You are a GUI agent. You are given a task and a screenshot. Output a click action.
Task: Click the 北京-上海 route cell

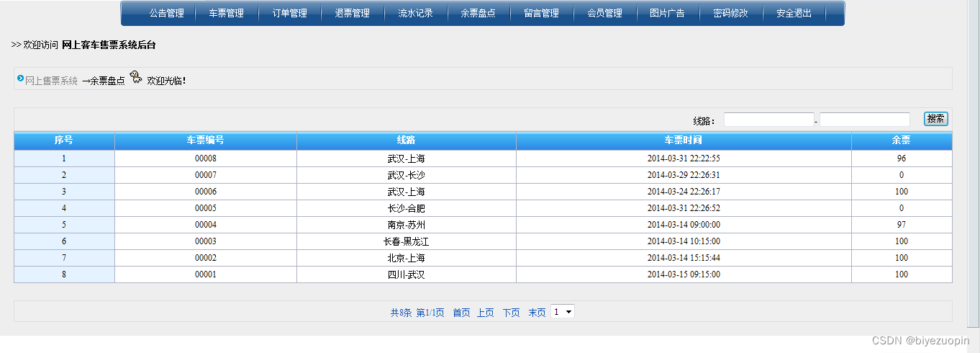[x=407, y=258]
